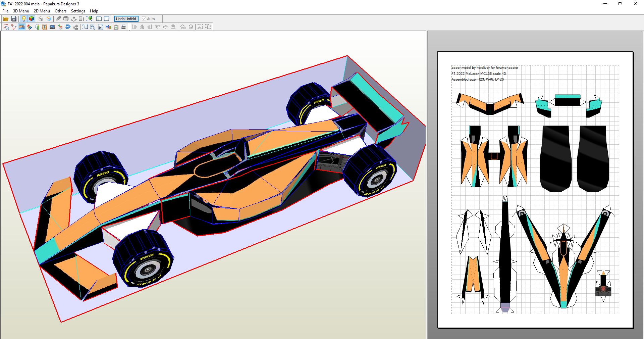This screenshot has width=644, height=339.
Task: Click the blue undo arrow icon
Action: pos(68,27)
